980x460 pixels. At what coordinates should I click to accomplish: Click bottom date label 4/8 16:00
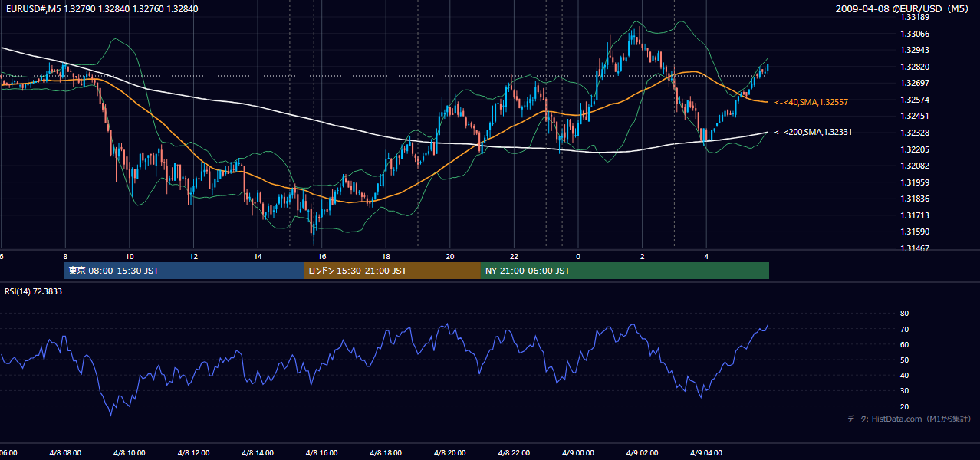click(322, 452)
